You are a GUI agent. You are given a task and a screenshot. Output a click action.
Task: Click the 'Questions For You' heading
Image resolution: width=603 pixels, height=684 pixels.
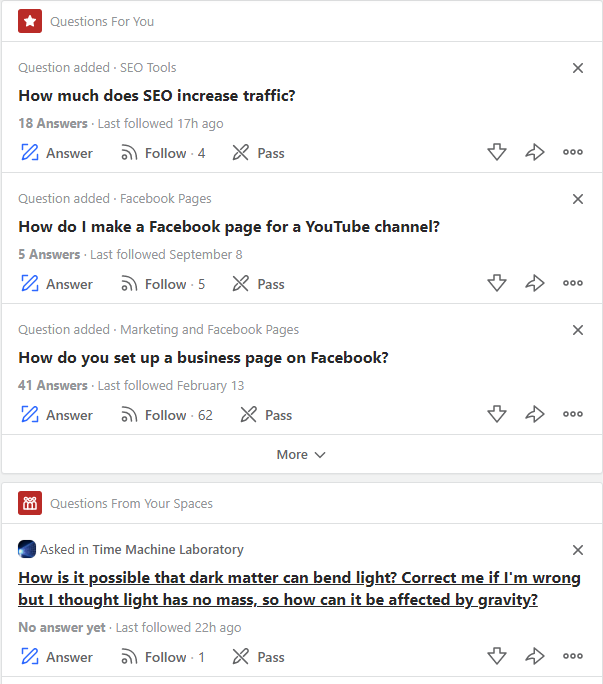(102, 21)
